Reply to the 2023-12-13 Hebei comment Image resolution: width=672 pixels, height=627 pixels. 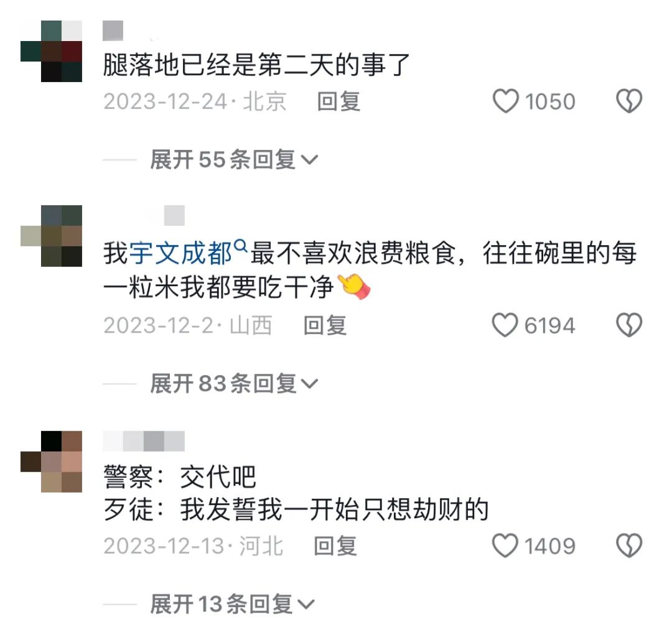point(335,546)
